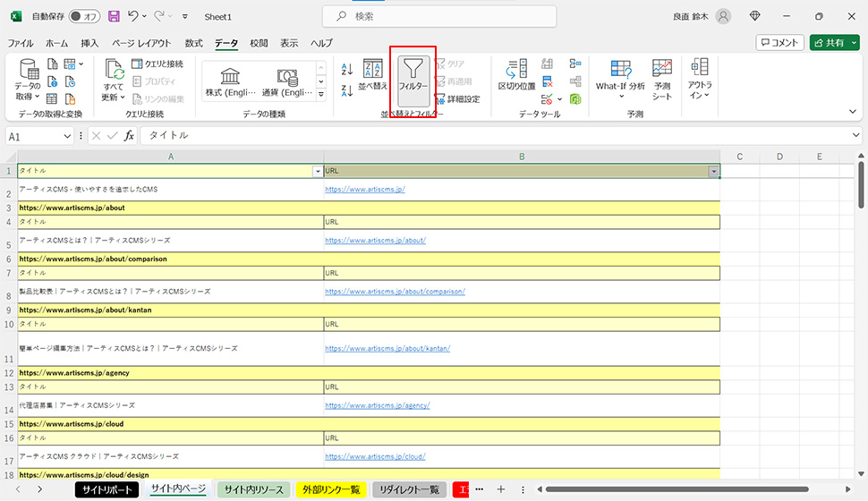The height and width of the screenshot is (501, 868).
Task: Open the https://www.artiscms.jp/ link
Action: (365, 190)
